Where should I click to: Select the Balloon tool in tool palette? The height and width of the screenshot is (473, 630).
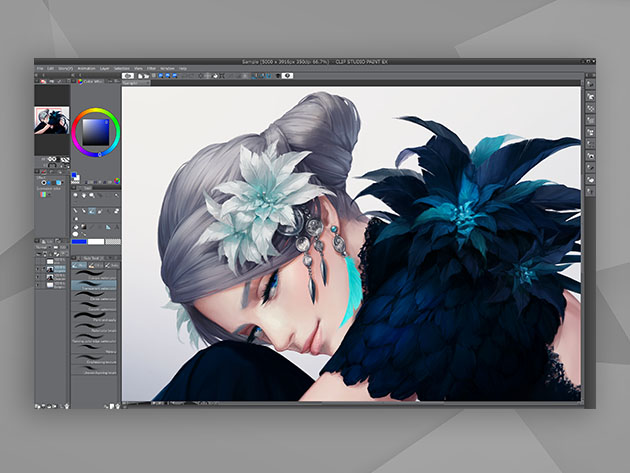pyautogui.click(x=76, y=234)
